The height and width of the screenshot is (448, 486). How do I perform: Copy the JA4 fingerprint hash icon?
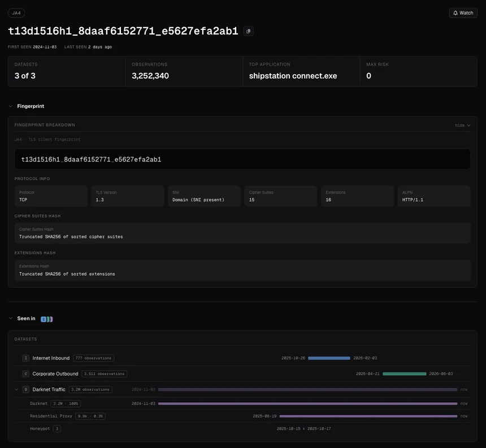coord(248,31)
